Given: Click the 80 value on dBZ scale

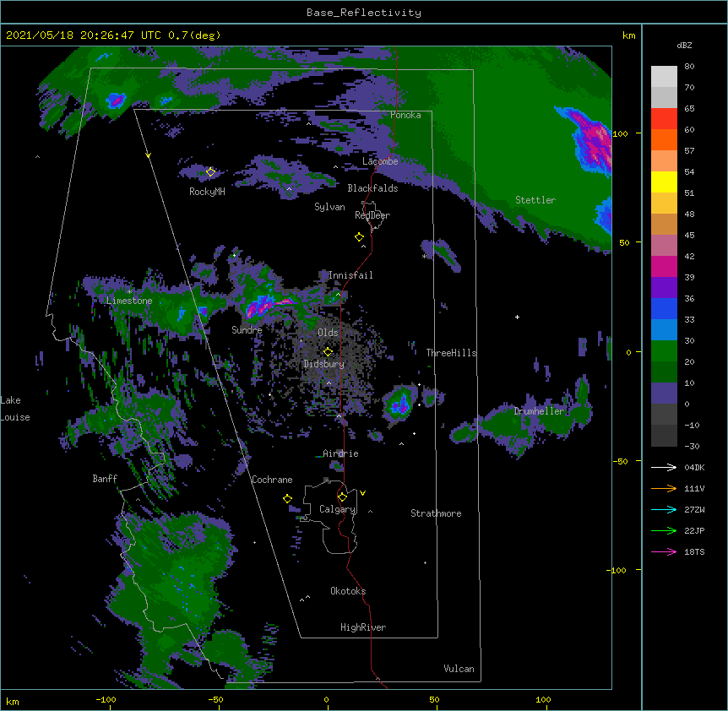Looking at the screenshot, I should click(689, 67).
